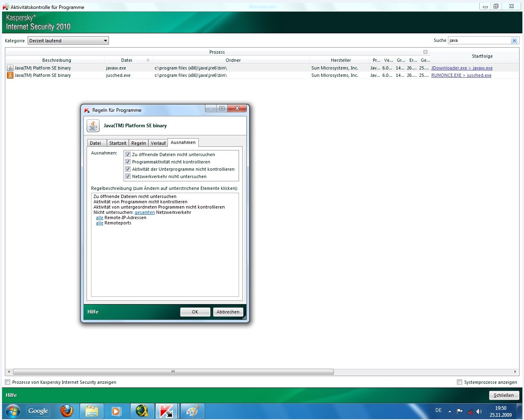Click in the Suche search field
524x420 pixels.
tap(479, 41)
